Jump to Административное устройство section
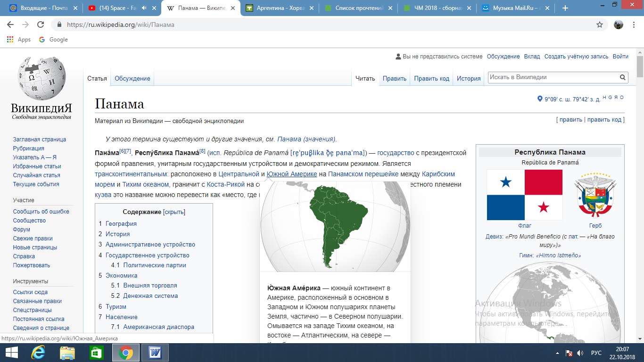This screenshot has height=362, width=644. pos(150,245)
